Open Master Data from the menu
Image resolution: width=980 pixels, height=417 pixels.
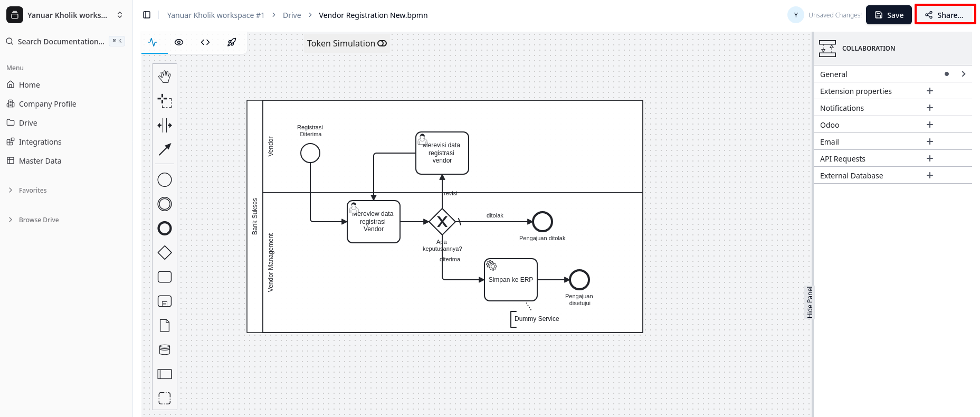(40, 161)
